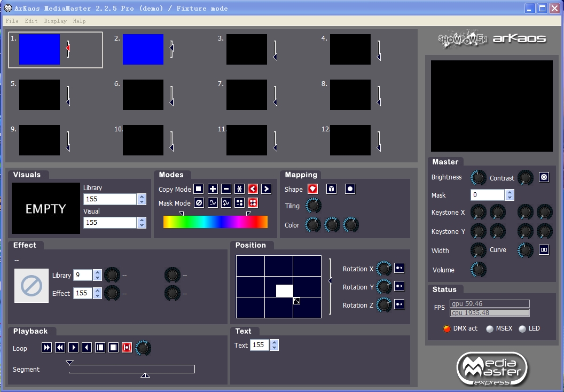Click the Width knob in Master

point(479,250)
